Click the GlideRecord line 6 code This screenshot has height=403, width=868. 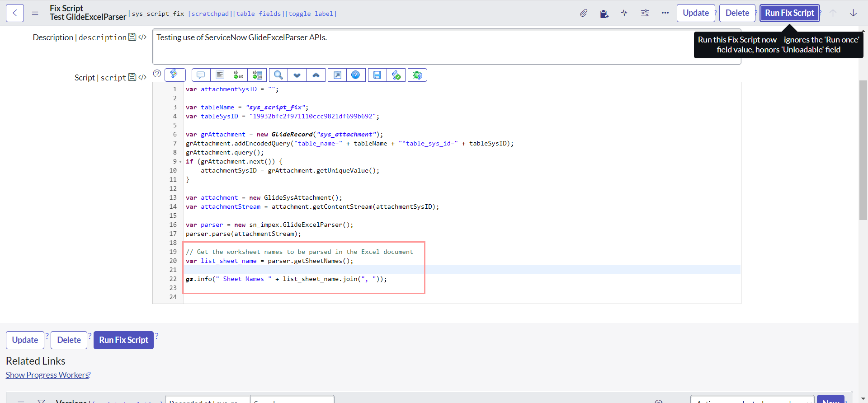(x=284, y=135)
